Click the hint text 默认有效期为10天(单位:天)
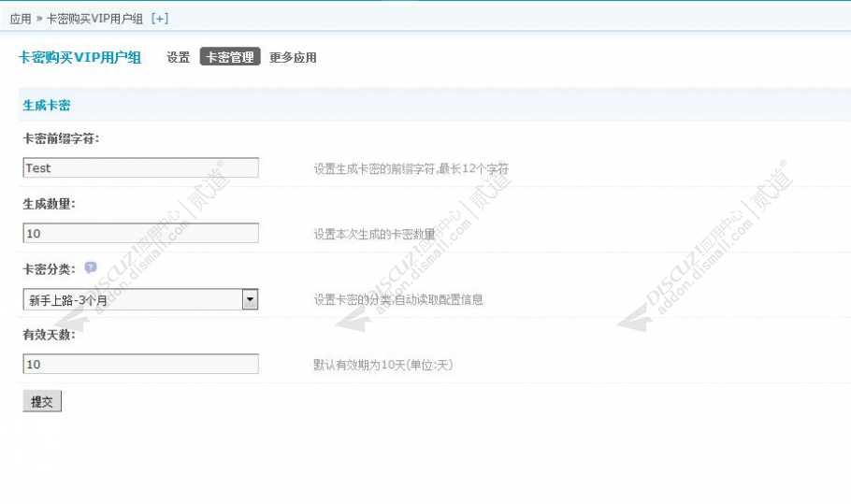Image resolution: width=851 pixels, height=504 pixels. (383, 365)
